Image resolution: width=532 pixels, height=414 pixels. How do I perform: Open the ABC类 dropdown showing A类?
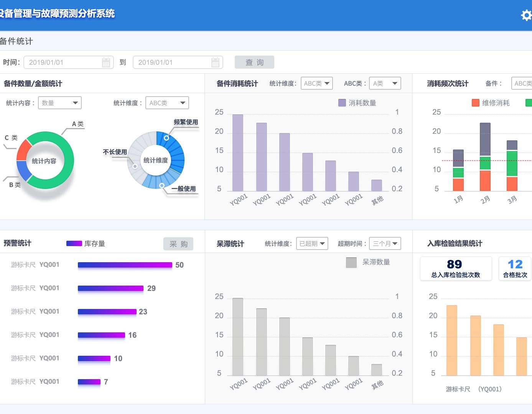click(x=385, y=83)
